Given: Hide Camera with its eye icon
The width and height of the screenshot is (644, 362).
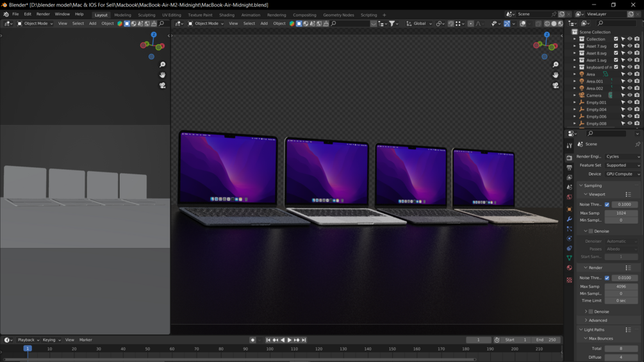Looking at the screenshot, I should (630, 95).
